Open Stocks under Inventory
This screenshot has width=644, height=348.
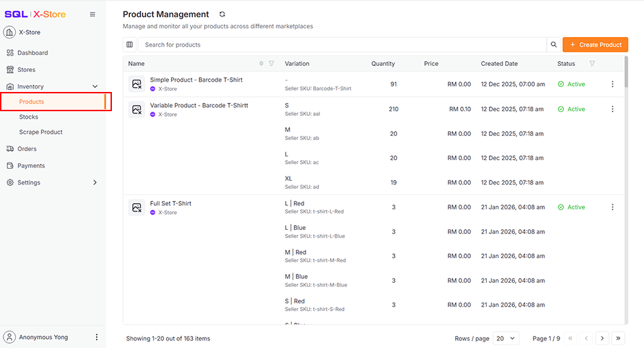pyautogui.click(x=28, y=117)
